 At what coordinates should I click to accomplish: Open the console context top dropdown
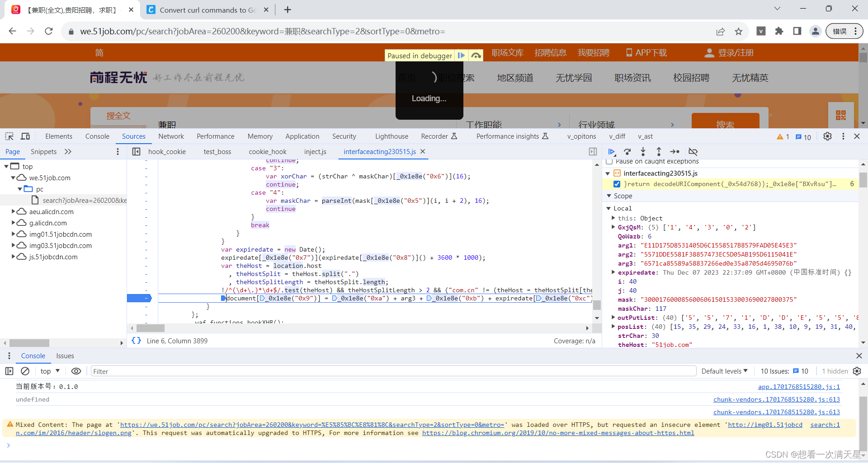[50, 371]
